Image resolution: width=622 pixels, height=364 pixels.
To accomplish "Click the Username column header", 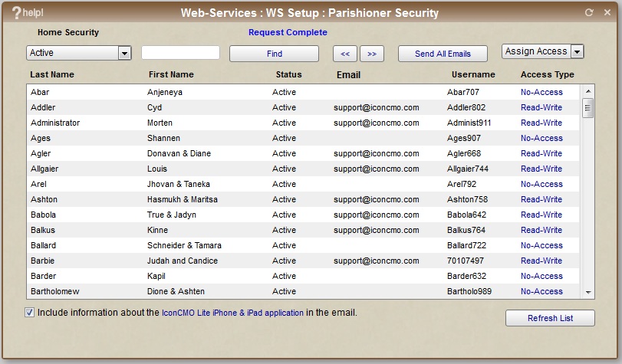I will [x=473, y=74].
